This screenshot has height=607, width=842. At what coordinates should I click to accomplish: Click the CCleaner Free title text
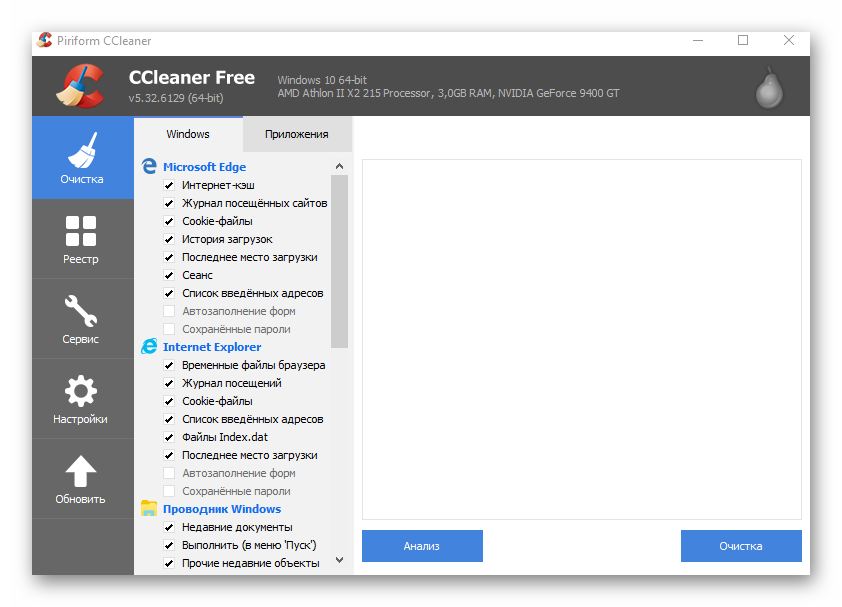[x=192, y=77]
